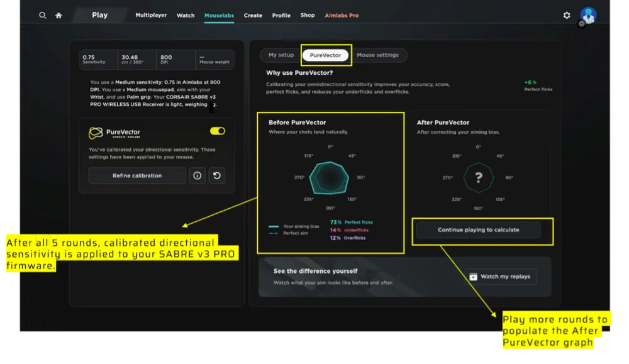The height and width of the screenshot is (364, 629).
Task: Click the Perfect aim legend entry
Action: point(289,233)
